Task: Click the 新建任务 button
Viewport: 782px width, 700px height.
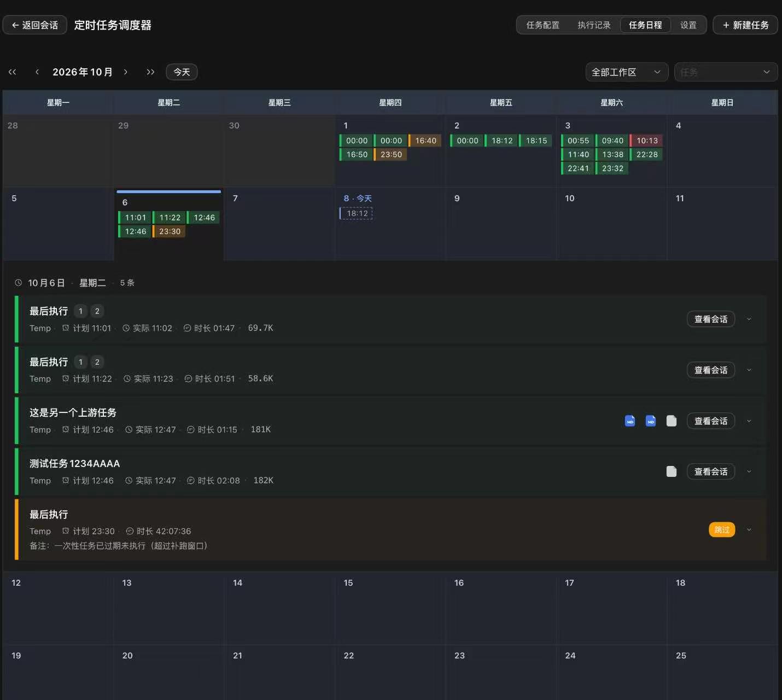Action: pyautogui.click(x=745, y=25)
